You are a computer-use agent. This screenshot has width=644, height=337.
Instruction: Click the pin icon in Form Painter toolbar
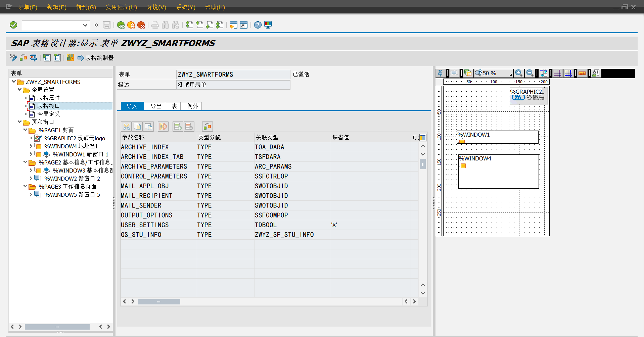click(x=440, y=73)
